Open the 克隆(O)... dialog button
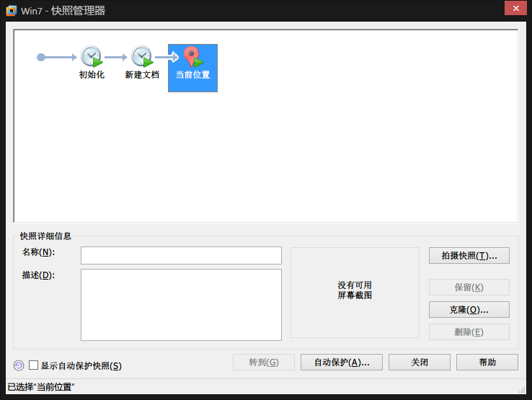532x400 pixels. click(x=469, y=310)
